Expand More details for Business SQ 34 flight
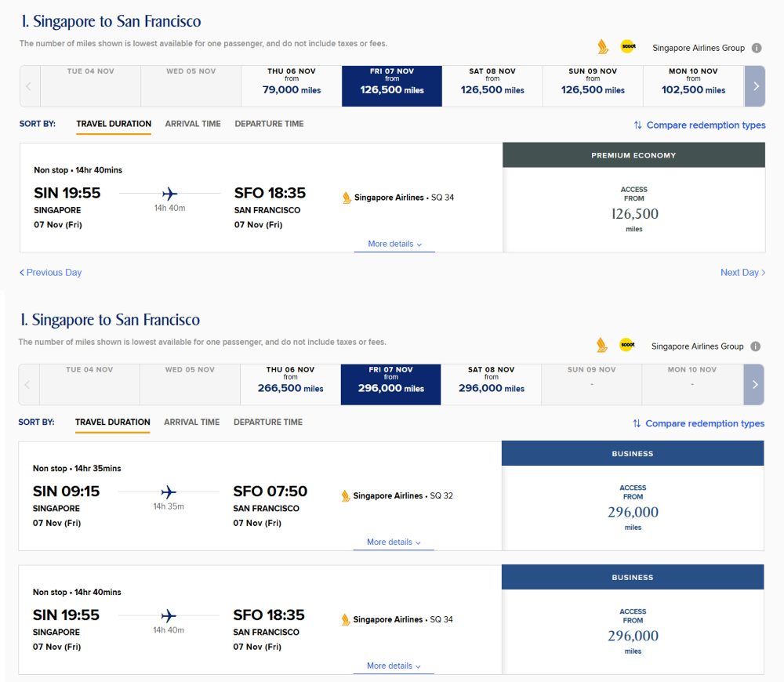The image size is (784, 682). point(394,666)
